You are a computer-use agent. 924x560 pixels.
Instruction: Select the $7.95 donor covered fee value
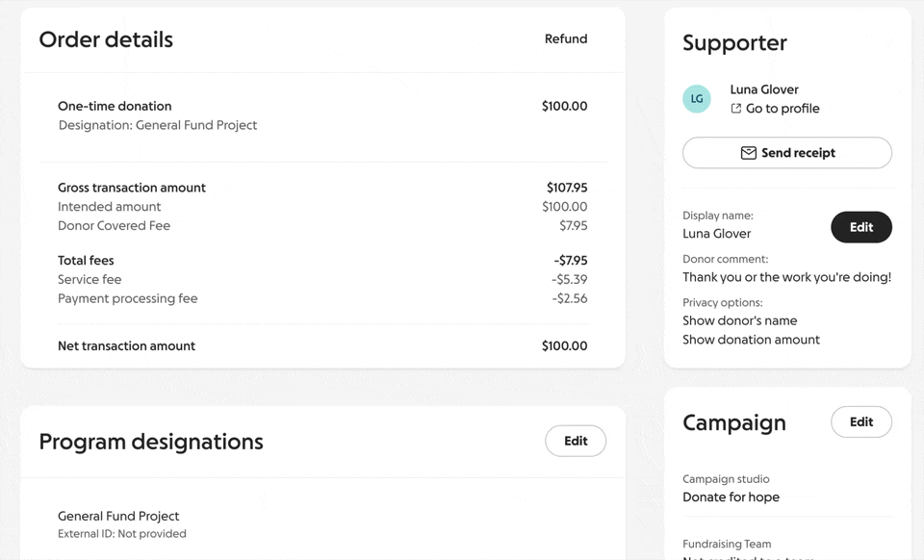[x=574, y=225]
